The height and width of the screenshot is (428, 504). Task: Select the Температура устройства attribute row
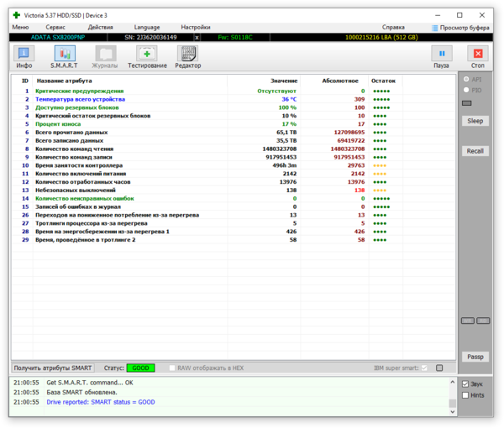click(79, 99)
